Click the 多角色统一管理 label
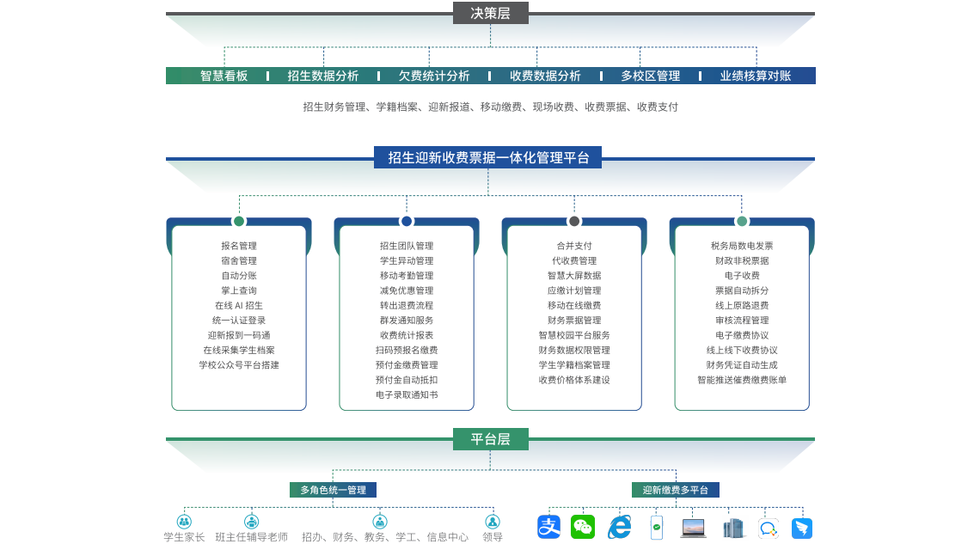Viewport: 980px width, 550px height. [x=333, y=490]
